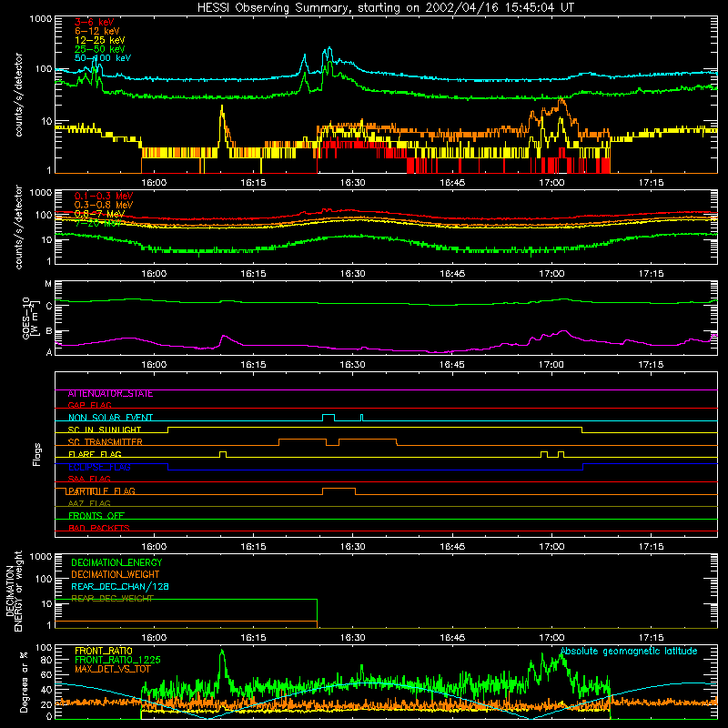
Task: Select the FLARE_FLAG label
Action: click(95, 454)
